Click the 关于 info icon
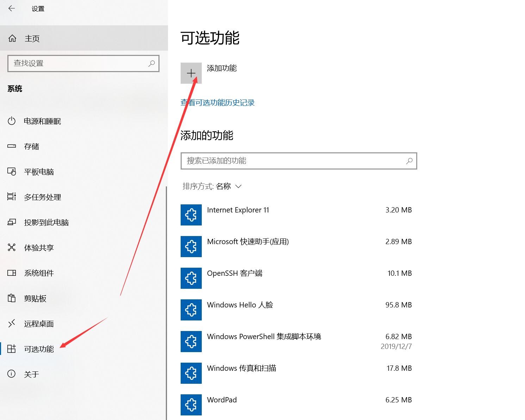The width and height of the screenshot is (525, 420). [12, 374]
